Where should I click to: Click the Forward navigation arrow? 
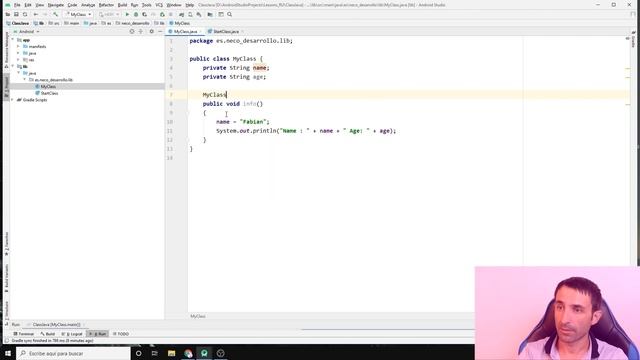[x=45, y=14]
